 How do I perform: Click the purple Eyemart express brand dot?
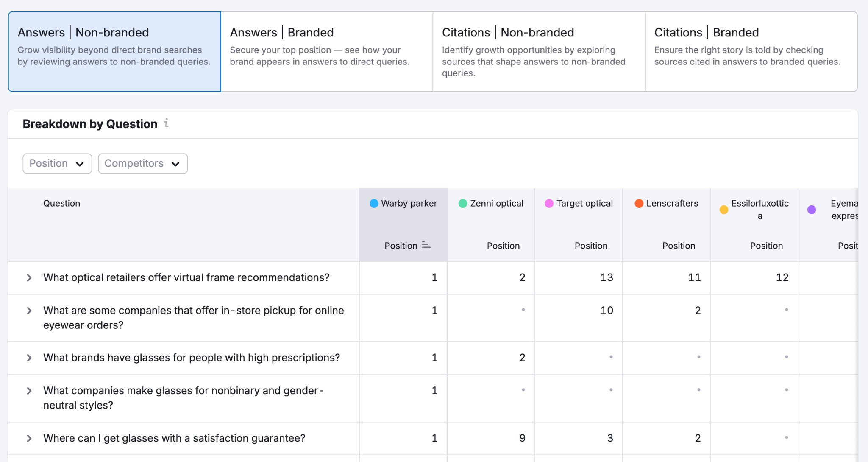point(812,210)
